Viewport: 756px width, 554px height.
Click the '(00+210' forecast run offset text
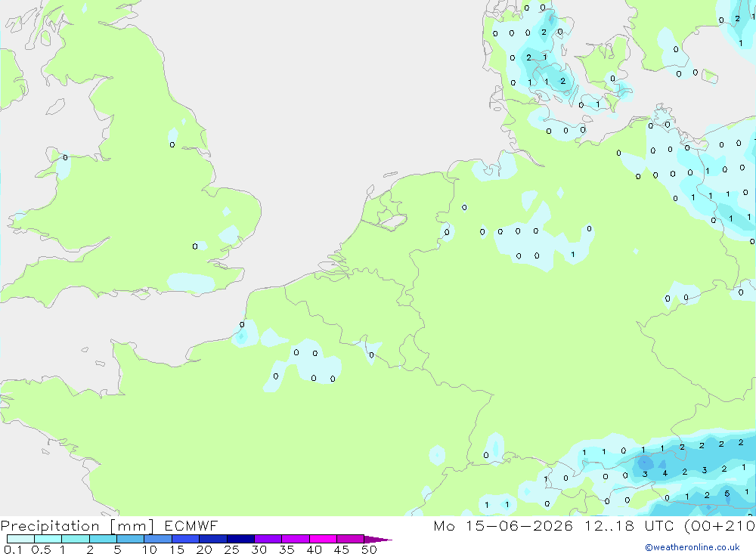coord(720,526)
